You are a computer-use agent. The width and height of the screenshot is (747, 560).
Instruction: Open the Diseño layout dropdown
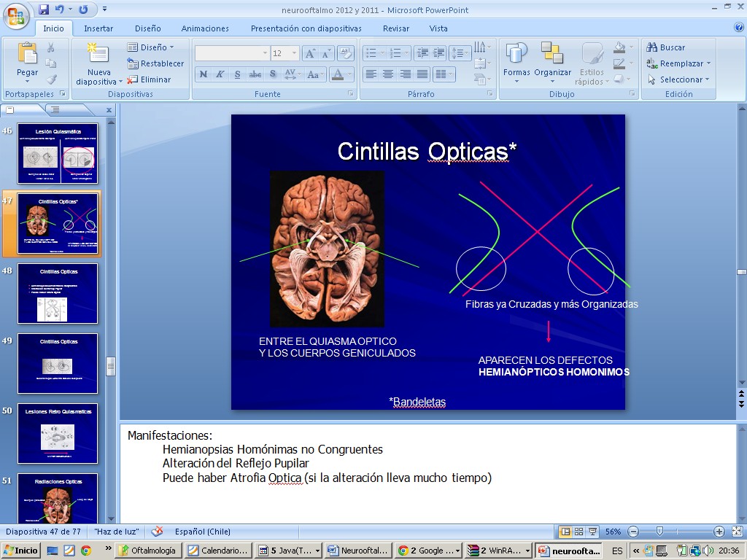pyautogui.click(x=151, y=47)
